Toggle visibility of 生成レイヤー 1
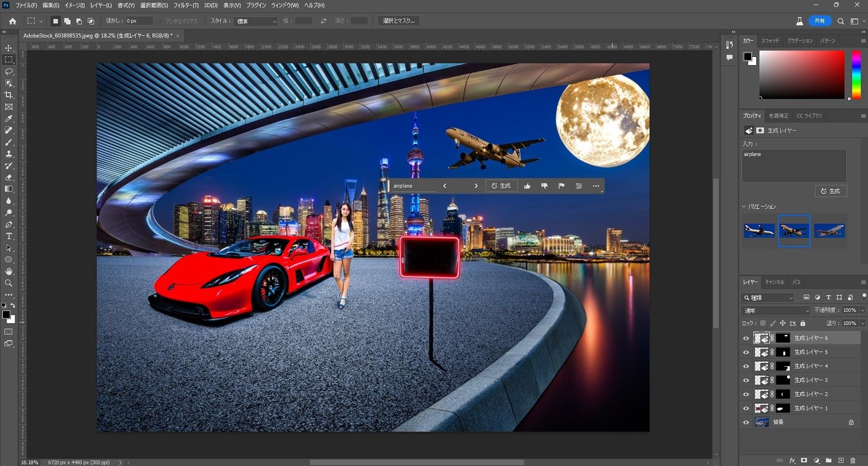The image size is (868, 466). [x=746, y=408]
